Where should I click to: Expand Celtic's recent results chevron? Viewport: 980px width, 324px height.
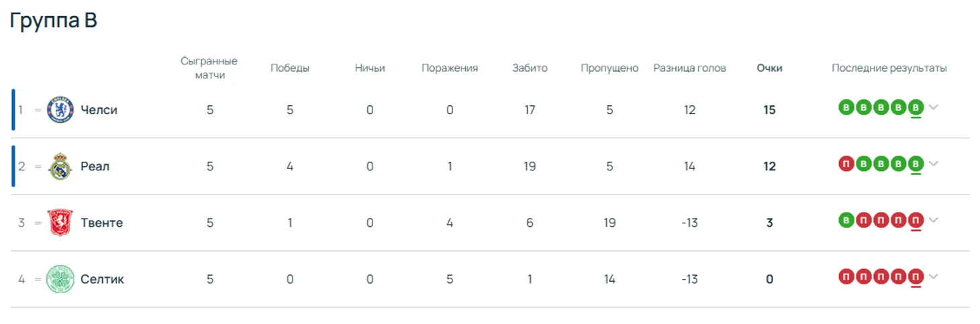point(933,276)
